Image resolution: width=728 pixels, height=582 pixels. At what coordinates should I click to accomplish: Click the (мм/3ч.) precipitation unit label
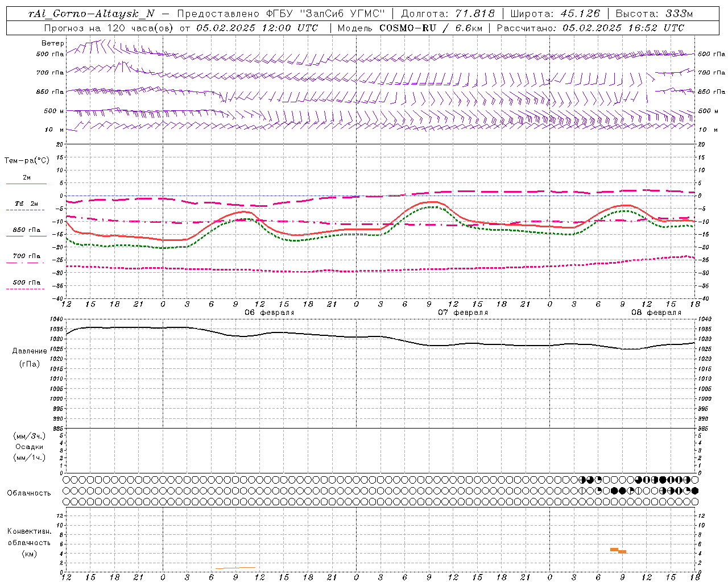(30, 436)
